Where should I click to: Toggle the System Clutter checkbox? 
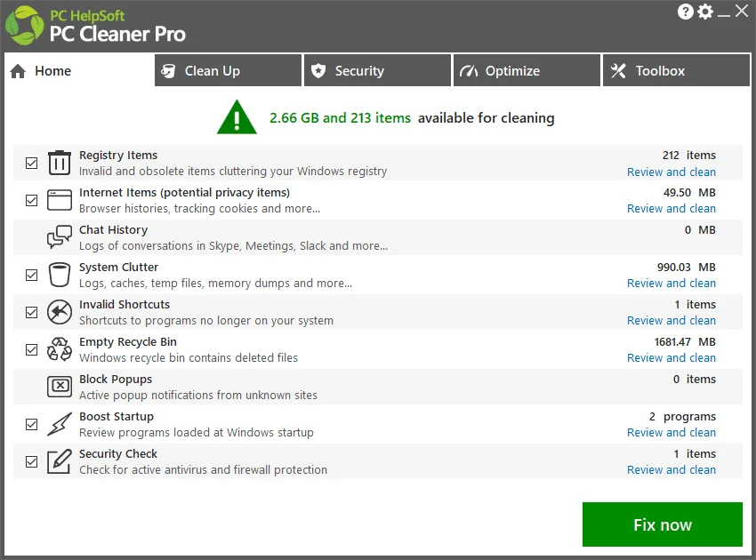[x=31, y=276]
